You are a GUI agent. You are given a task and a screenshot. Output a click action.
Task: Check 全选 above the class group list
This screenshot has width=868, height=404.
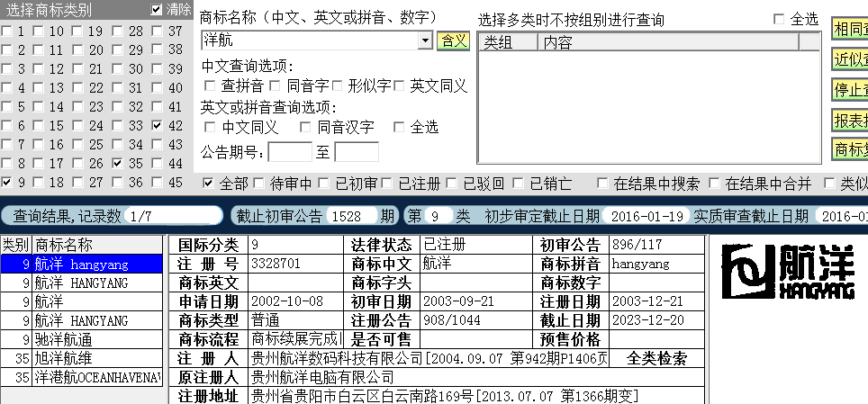(x=779, y=20)
